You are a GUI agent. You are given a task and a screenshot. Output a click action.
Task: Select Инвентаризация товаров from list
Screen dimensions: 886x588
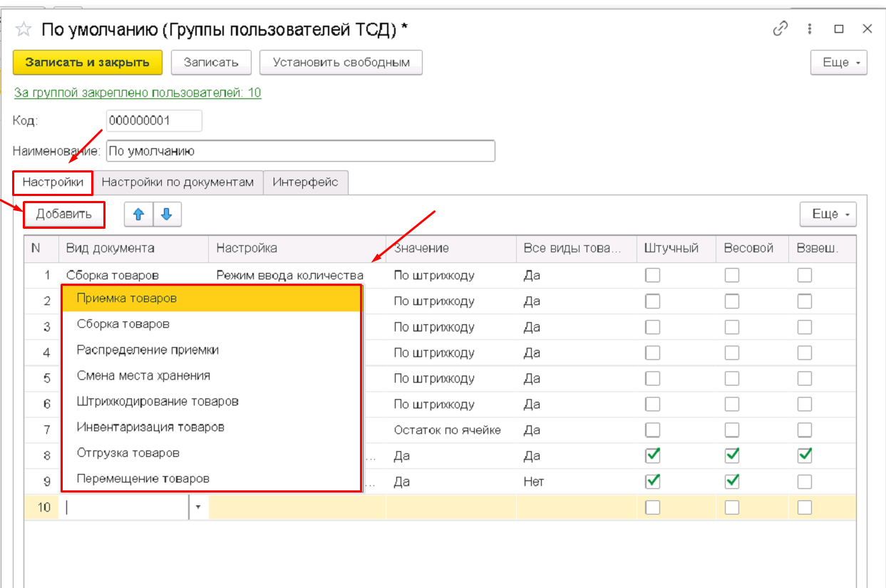click(x=150, y=427)
